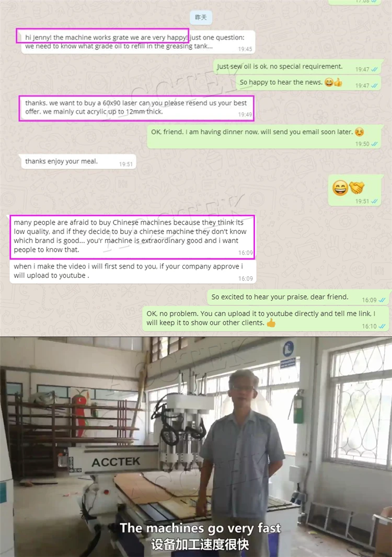Click the thumbs-up emoji after 'hear the news'
Image resolution: width=392 pixels, height=557 pixels.
point(338,83)
